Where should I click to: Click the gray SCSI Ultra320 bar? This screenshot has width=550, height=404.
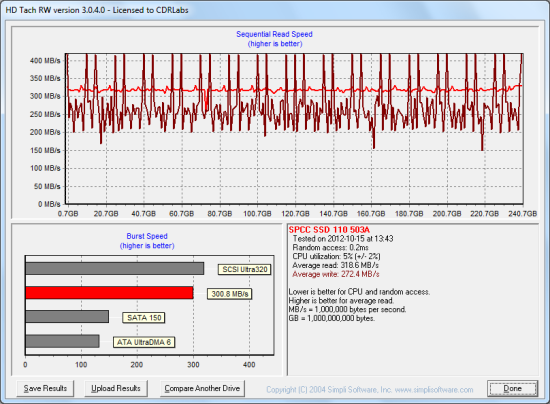pos(114,269)
